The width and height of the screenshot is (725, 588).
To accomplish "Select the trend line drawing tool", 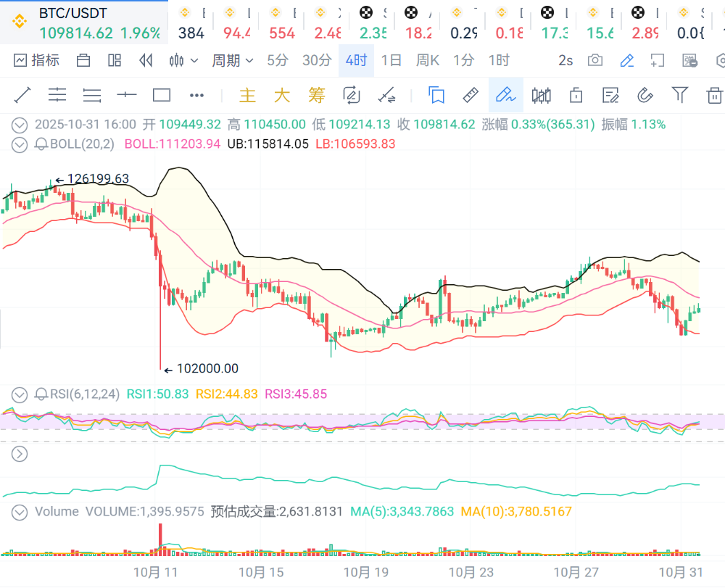I will click(22, 95).
